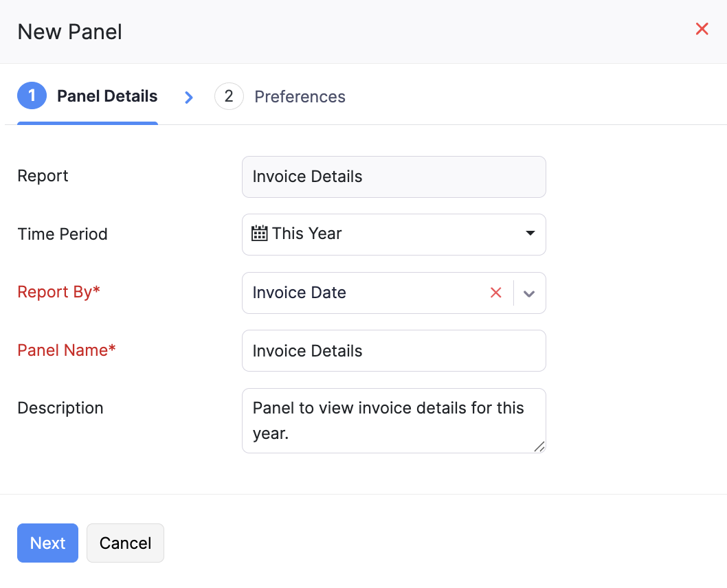Click the Next button
This screenshot has width=727, height=588.
point(47,543)
